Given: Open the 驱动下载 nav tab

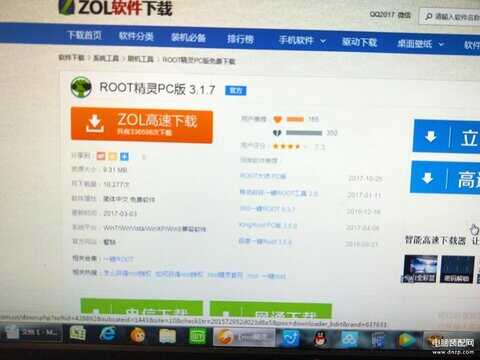Looking at the screenshot, I should click(x=359, y=42).
